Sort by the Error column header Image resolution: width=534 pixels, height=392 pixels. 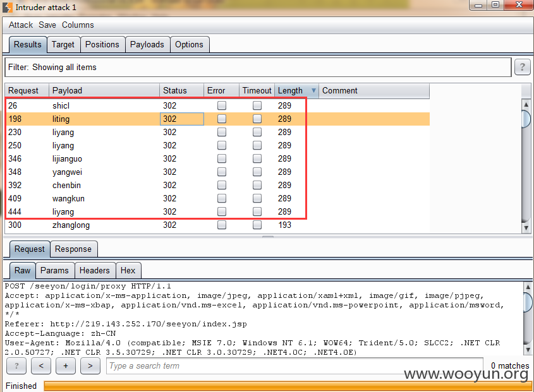point(221,90)
